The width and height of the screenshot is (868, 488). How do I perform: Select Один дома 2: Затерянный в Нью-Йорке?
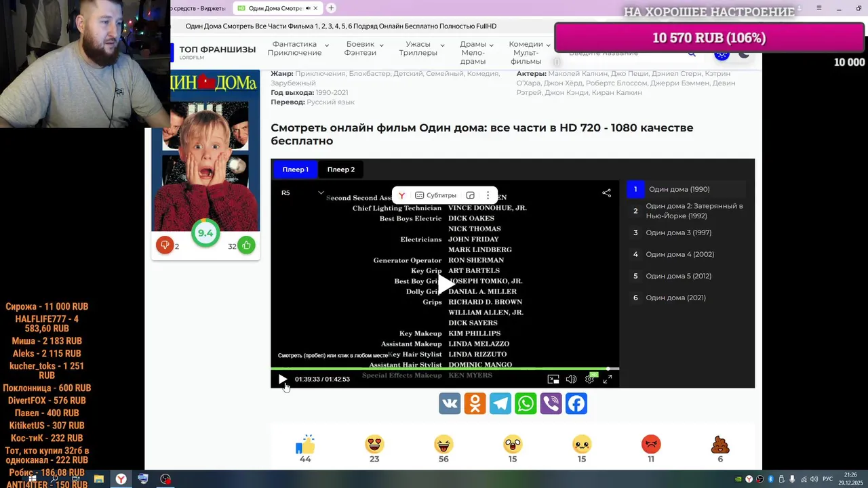point(686,211)
